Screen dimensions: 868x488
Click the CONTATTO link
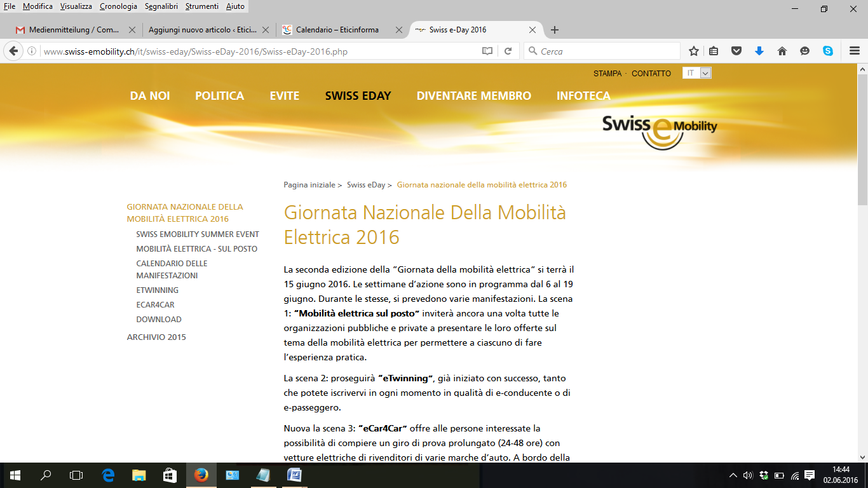651,74
